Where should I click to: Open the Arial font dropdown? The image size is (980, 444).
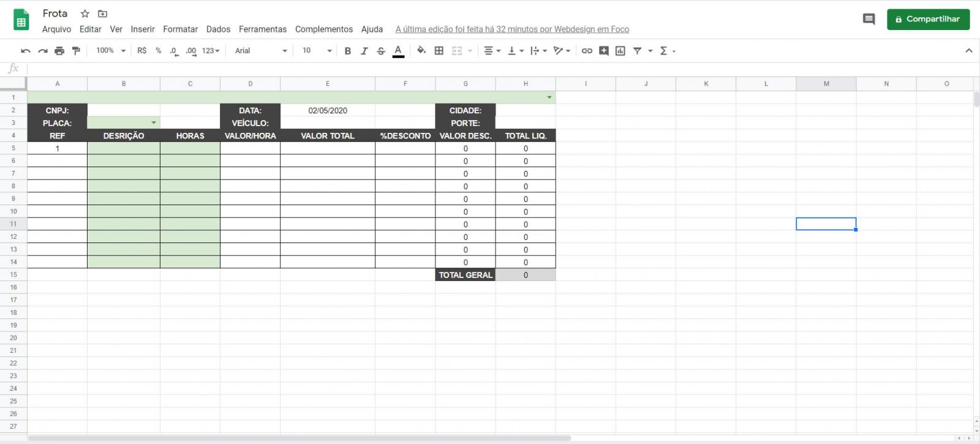click(261, 51)
